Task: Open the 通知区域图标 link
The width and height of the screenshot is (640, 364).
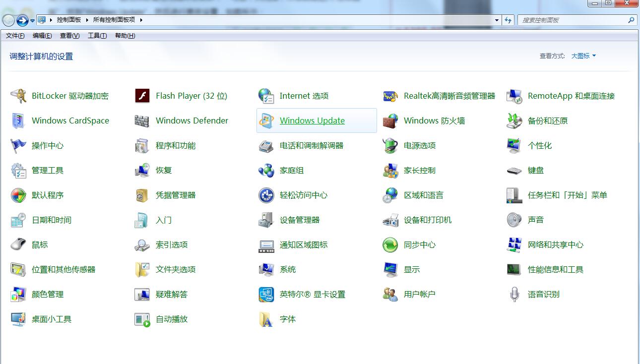Action: point(304,244)
